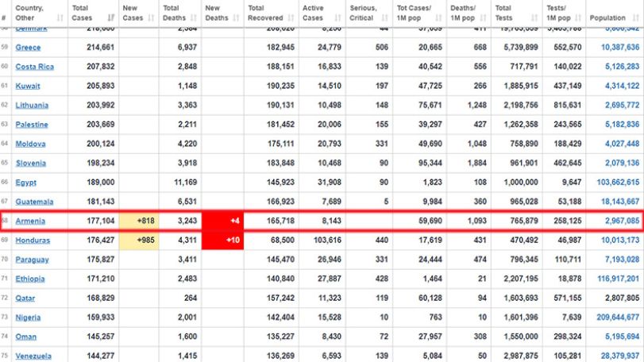Image resolution: width=644 pixels, height=362 pixels.
Task: Sort by the Serious, Critical column arrows
Action: [x=384, y=18]
